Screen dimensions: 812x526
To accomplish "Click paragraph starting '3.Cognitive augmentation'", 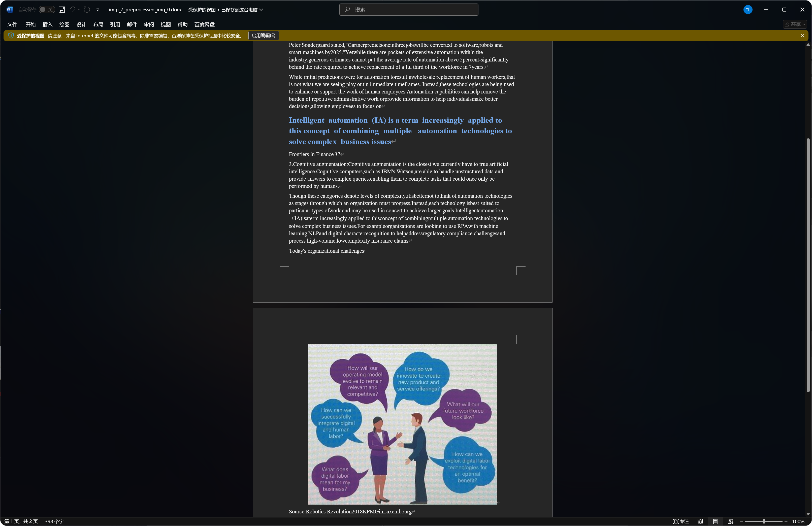I will tap(398, 175).
